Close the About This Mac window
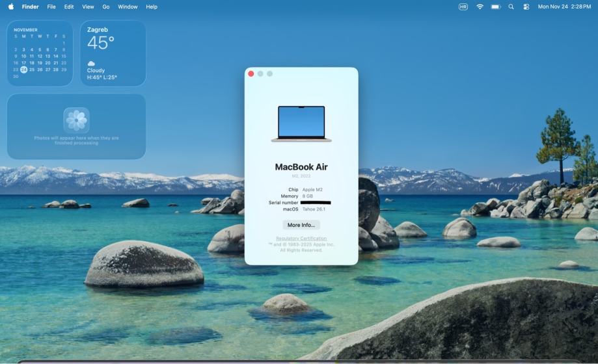The image size is (598, 364). click(251, 73)
